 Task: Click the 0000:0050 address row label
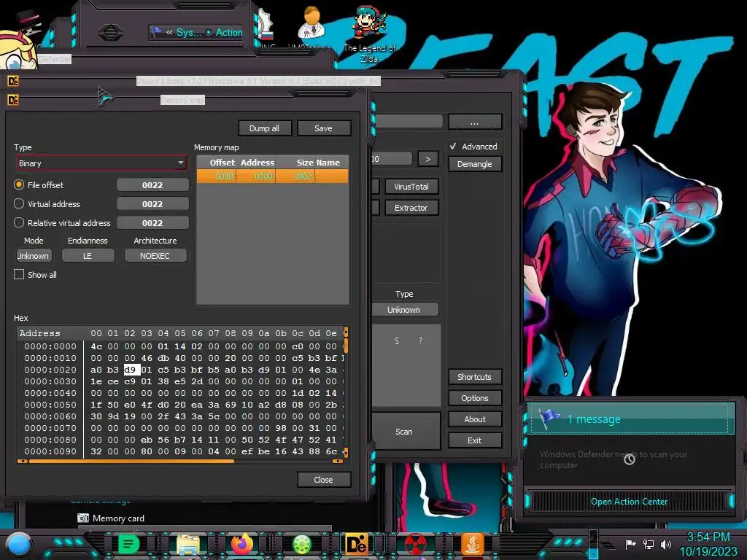point(50,404)
